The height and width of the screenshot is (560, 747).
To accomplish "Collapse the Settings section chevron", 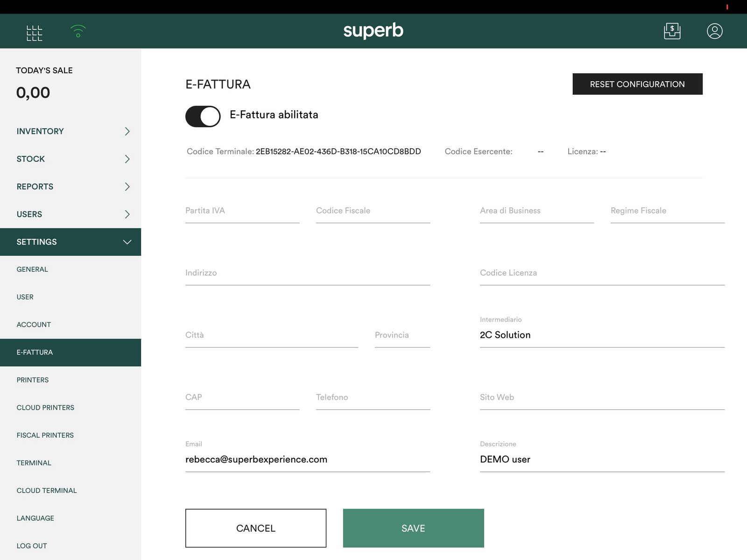I will point(127,242).
